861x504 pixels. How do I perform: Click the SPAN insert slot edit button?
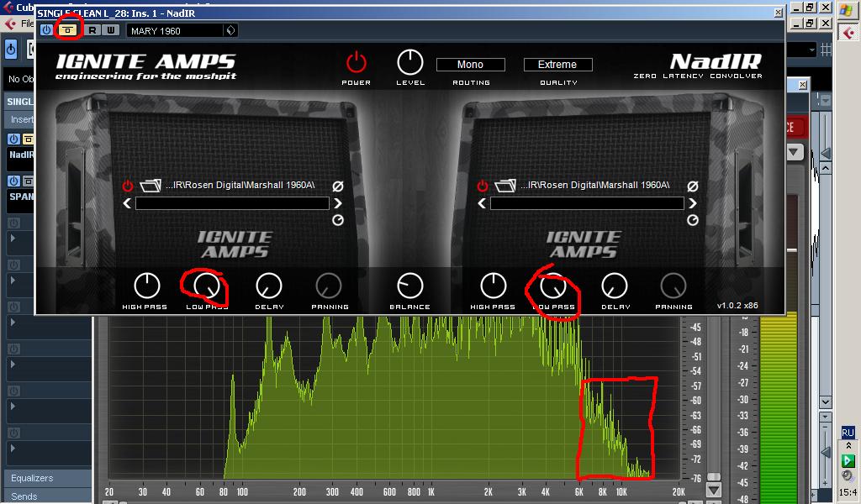[29, 181]
